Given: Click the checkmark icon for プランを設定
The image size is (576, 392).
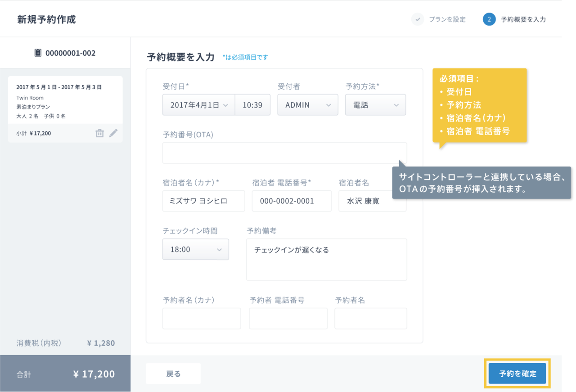Looking at the screenshot, I should tap(418, 19).
